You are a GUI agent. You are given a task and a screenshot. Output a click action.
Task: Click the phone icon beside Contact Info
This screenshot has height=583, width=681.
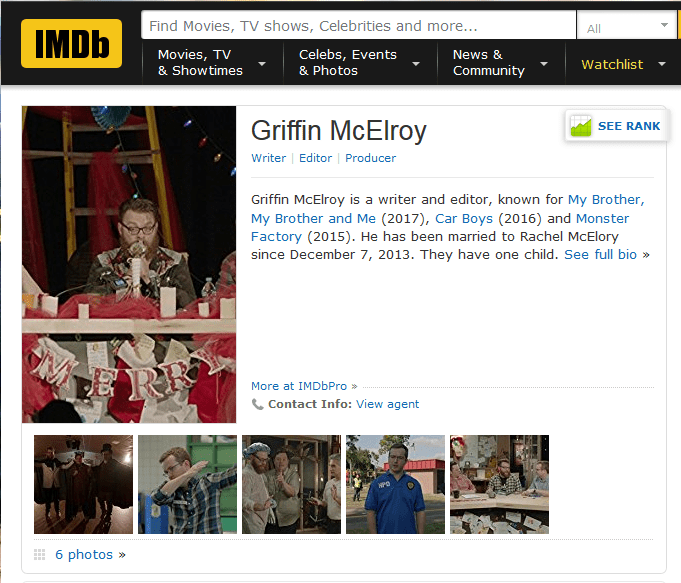coord(258,404)
